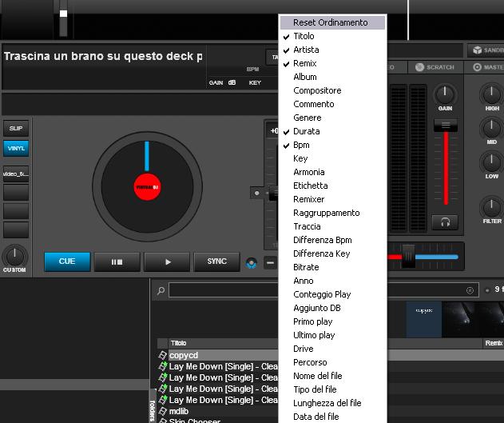The image size is (504, 423).
Task: Choose Genere in the column menu
Action: tap(306, 118)
